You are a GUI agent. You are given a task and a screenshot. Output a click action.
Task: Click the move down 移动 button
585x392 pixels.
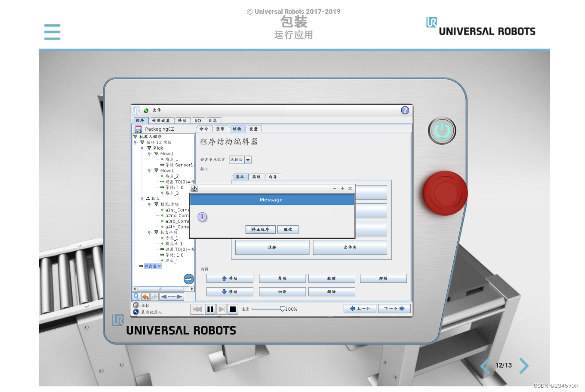click(230, 292)
